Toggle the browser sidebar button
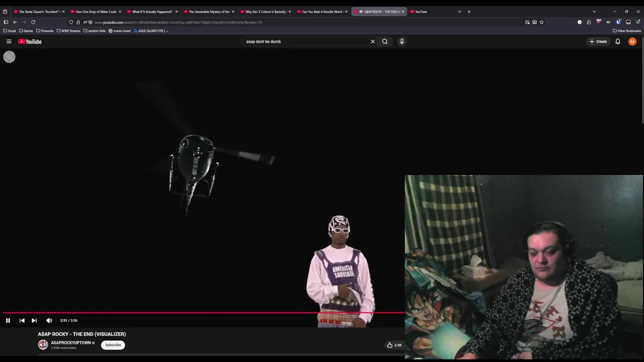The width and height of the screenshot is (644, 362). [6, 22]
